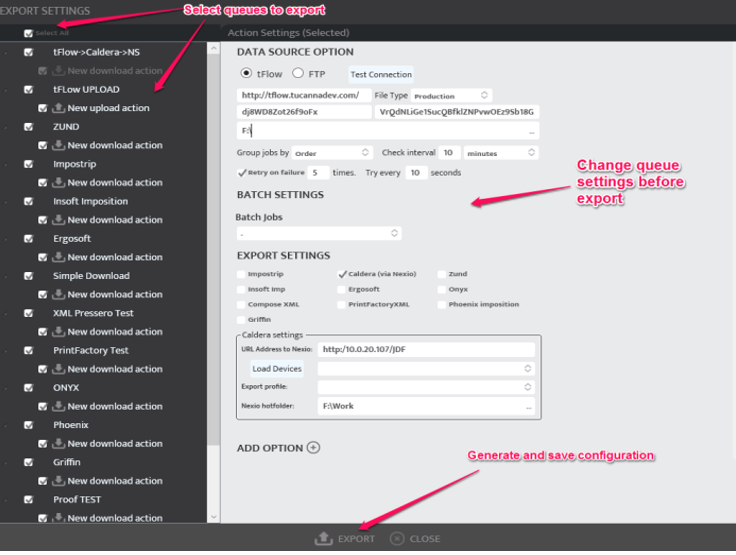736x555 pixels.
Task: Open the File Type Production dropdown
Action: (x=451, y=96)
